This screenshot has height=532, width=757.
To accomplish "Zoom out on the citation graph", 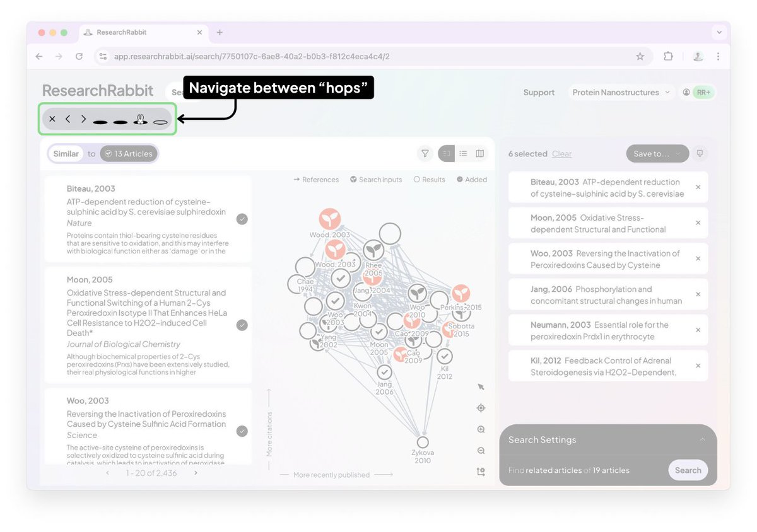I will pos(481,451).
